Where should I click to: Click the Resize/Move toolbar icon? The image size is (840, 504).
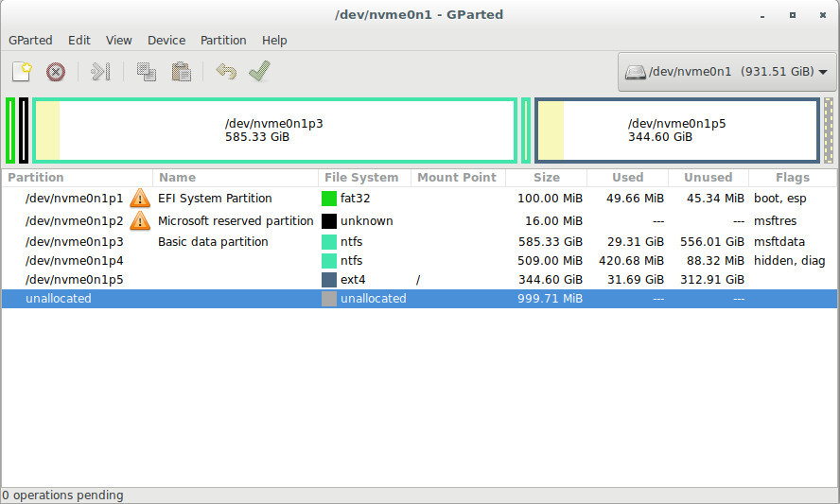(x=100, y=71)
